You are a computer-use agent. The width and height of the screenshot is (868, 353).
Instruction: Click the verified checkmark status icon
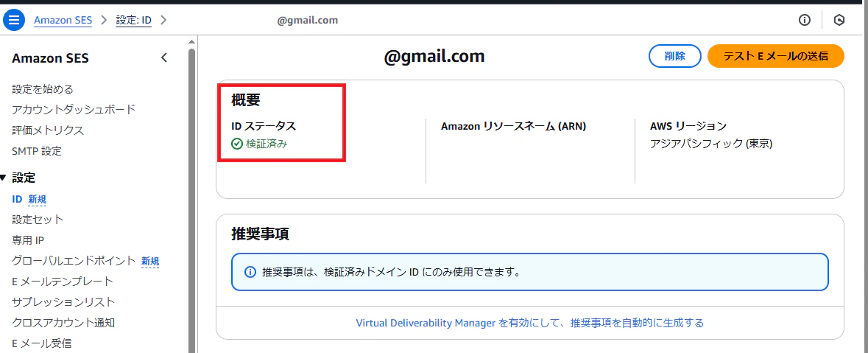(x=237, y=144)
